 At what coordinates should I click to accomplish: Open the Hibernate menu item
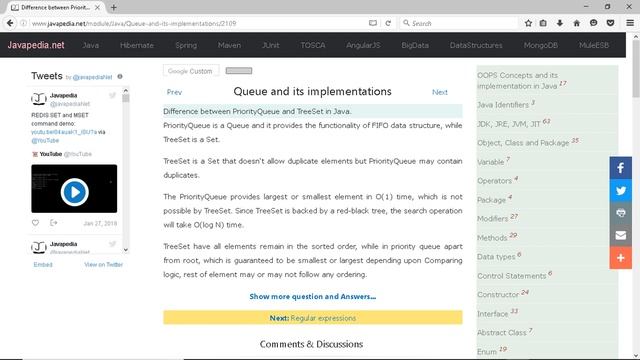click(x=137, y=45)
